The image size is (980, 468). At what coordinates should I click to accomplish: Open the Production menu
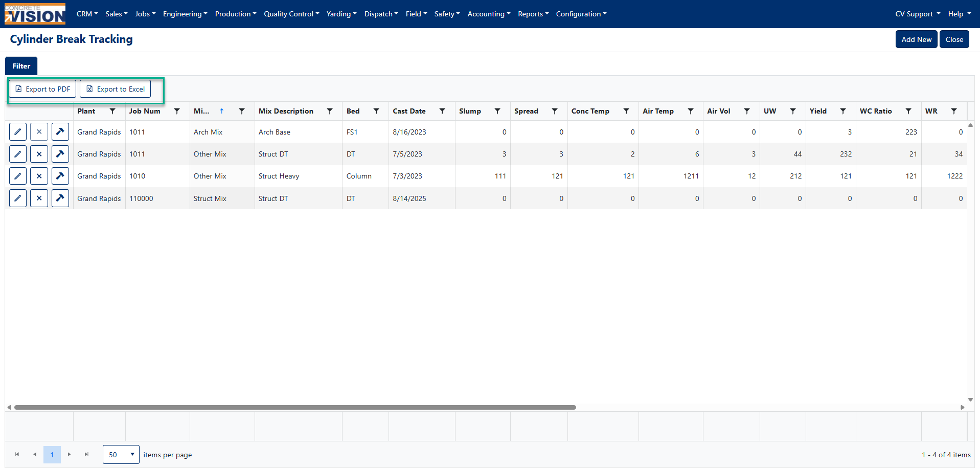[x=236, y=14]
